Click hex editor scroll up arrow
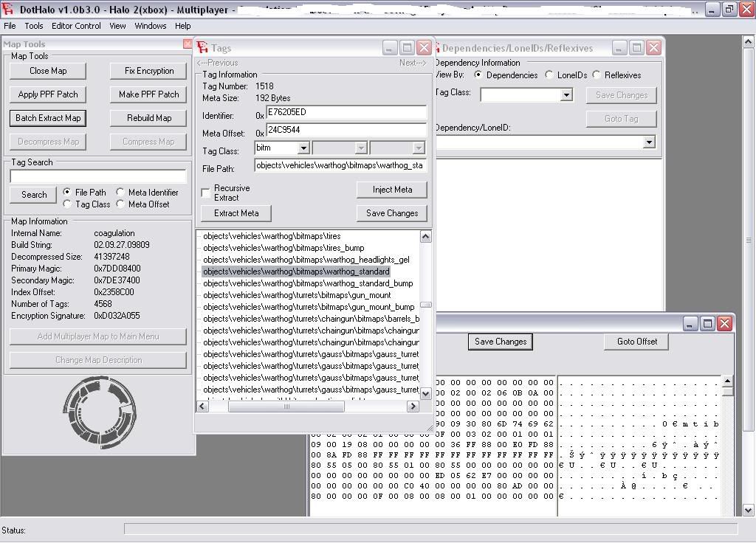This screenshot has height=543, width=756. [727, 381]
